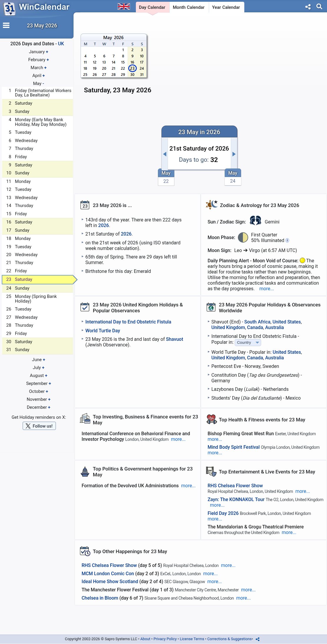327x644 pixels.
Task: Click South Africa link under Shavuot
Action: click(257, 322)
